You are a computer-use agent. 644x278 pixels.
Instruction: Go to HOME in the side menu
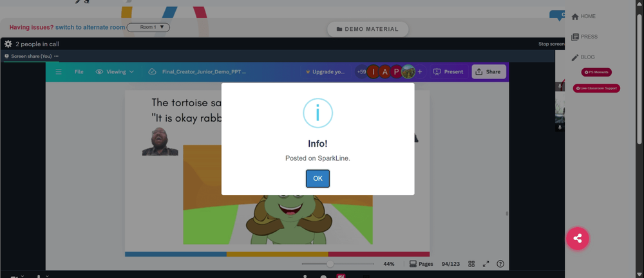[x=583, y=17]
